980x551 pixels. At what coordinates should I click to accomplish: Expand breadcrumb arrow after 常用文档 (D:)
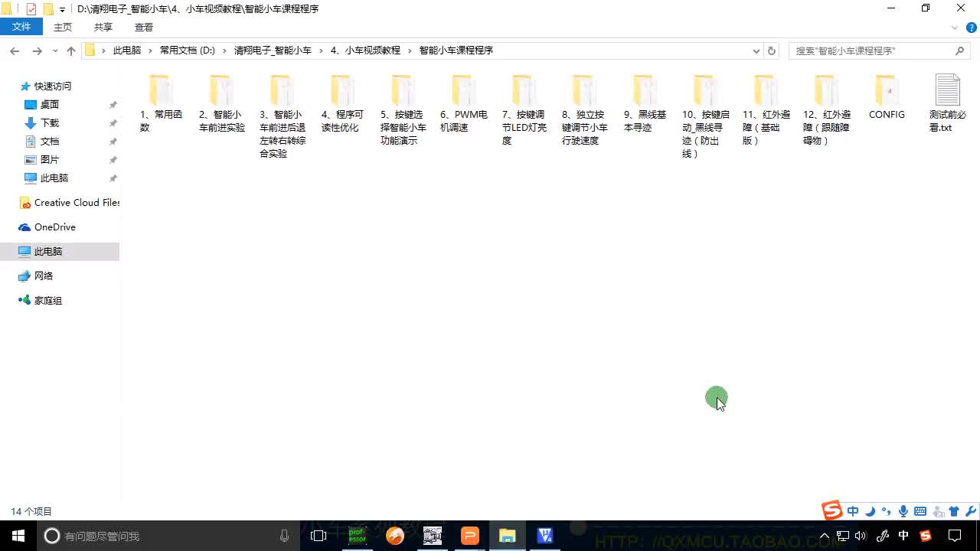[x=225, y=51]
